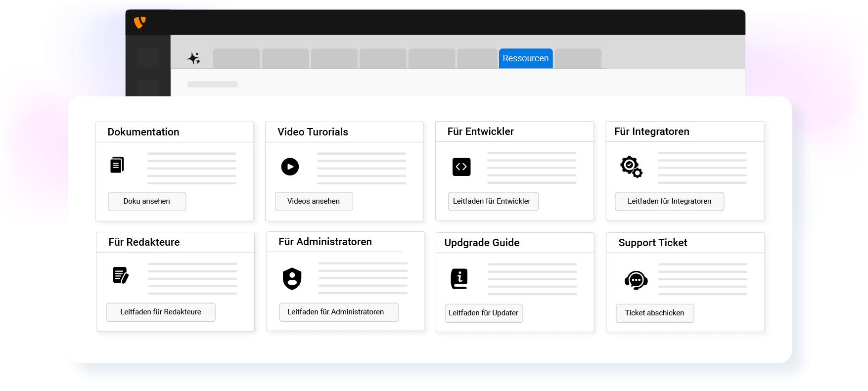Viewport: 868px width, 391px height.
Task: Click the sparkle stars icon
Action: coord(194,58)
